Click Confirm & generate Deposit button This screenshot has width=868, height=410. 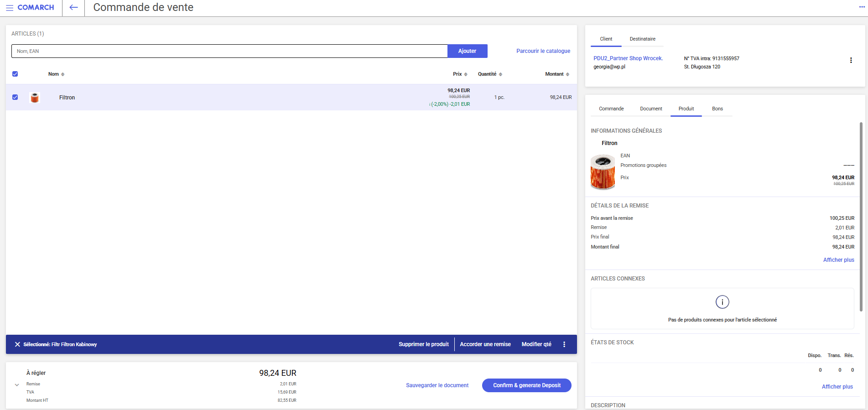(x=526, y=385)
